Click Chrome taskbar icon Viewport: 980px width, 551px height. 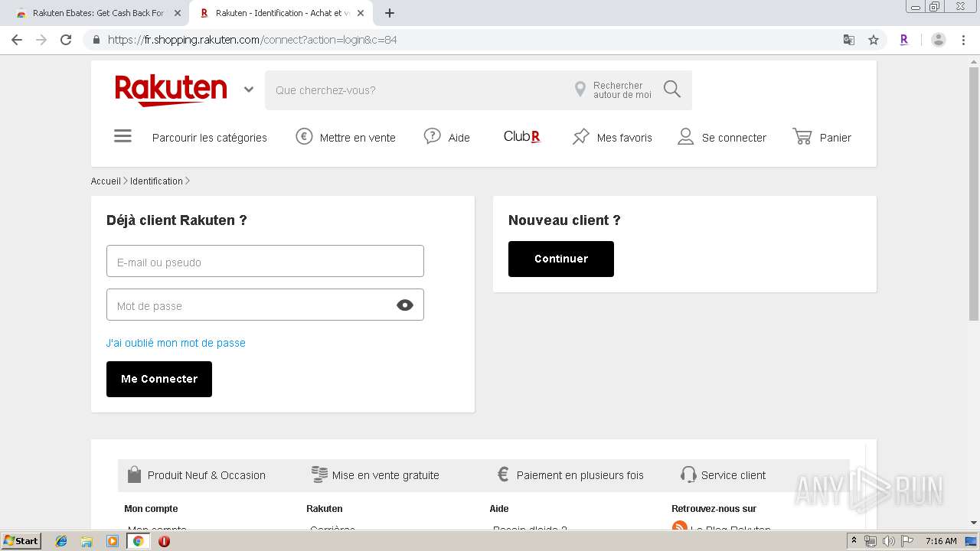[x=139, y=541]
